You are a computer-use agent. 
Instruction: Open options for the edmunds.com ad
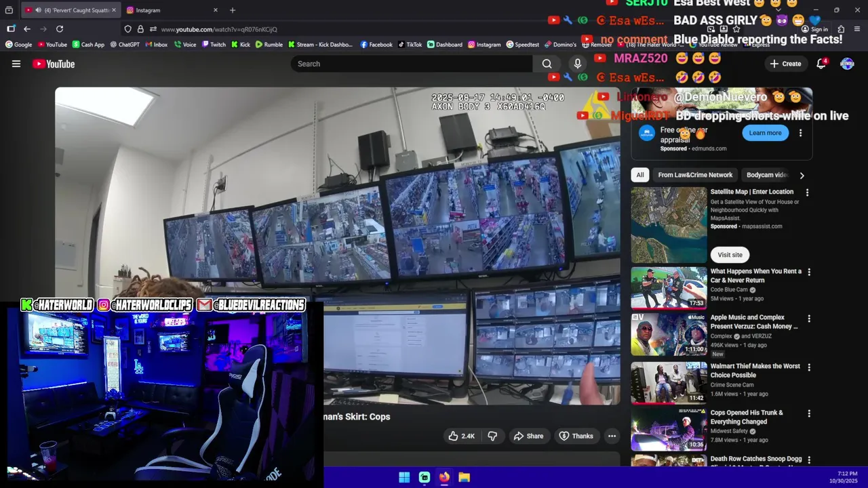pos(800,133)
